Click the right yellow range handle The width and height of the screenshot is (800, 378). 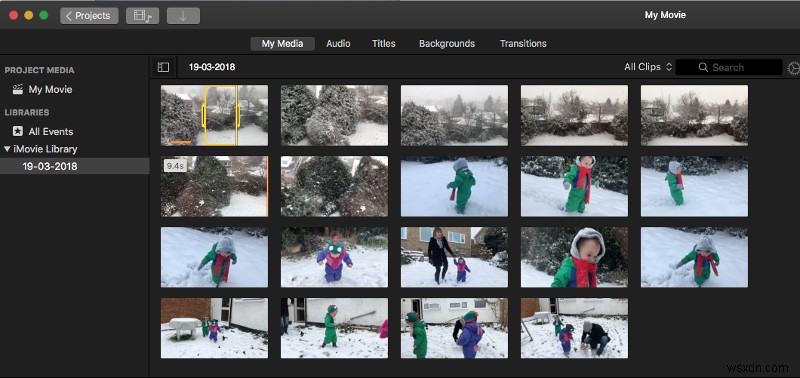click(x=238, y=115)
